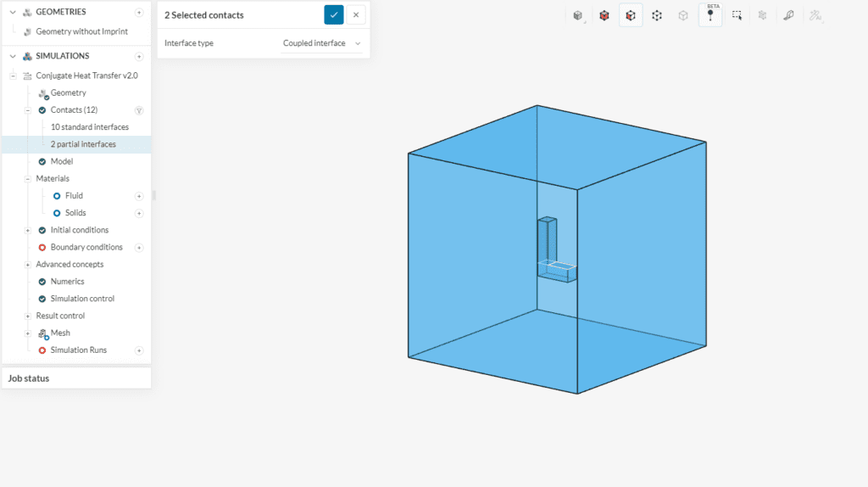868x487 pixels.
Task: Add a new boundary condition
Action: click(x=139, y=248)
